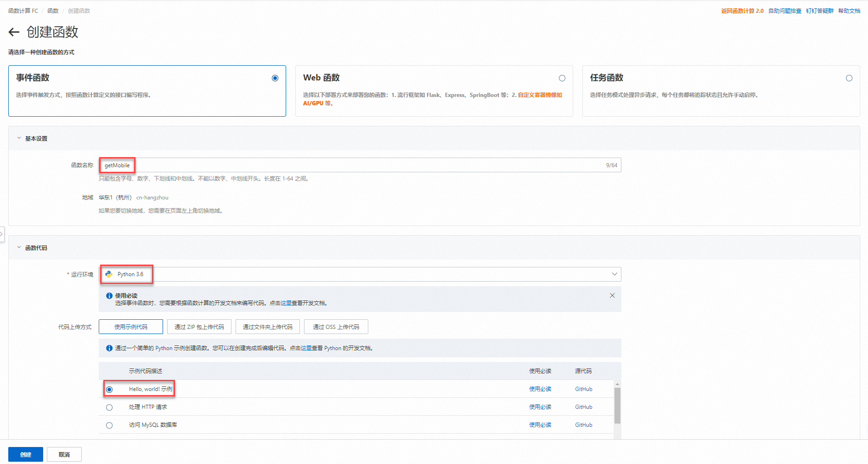
Task: Click the back arrow beside 创建函数
Action: (14, 32)
